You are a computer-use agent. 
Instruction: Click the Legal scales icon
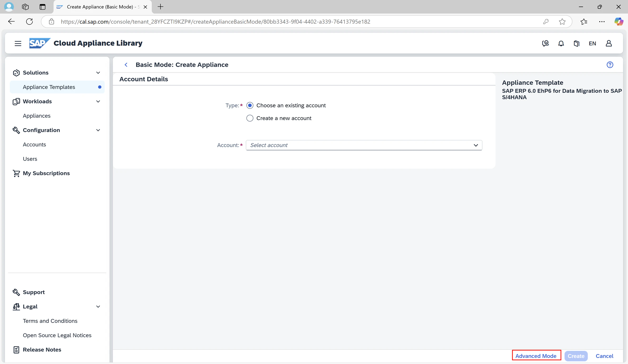coord(16,307)
